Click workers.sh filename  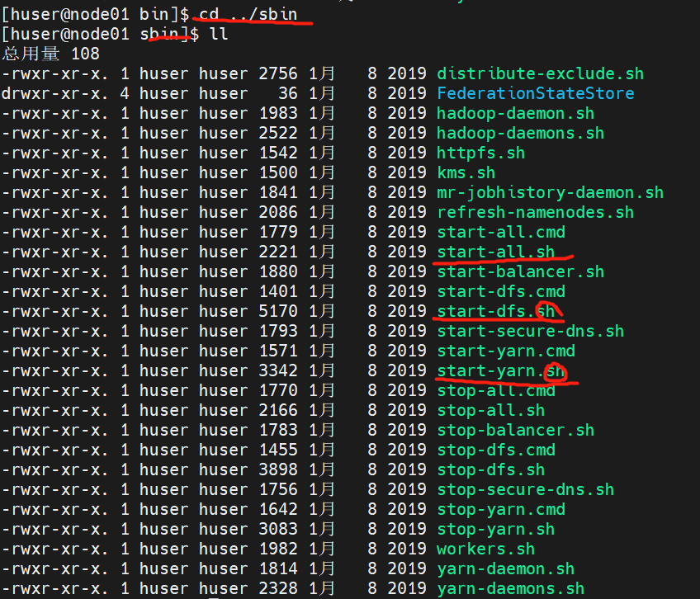[485, 549]
